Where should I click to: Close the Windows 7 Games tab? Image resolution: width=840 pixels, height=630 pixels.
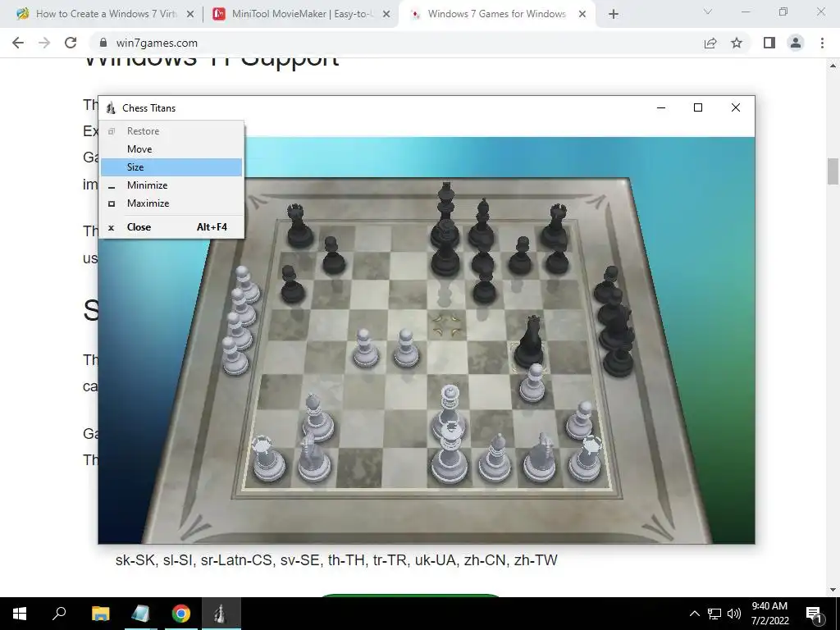click(582, 15)
